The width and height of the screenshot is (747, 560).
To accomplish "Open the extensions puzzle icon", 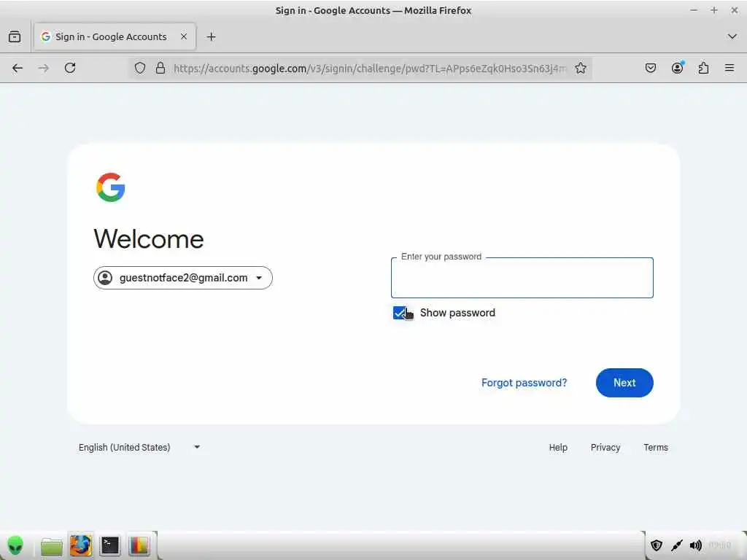I will [703, 68].
